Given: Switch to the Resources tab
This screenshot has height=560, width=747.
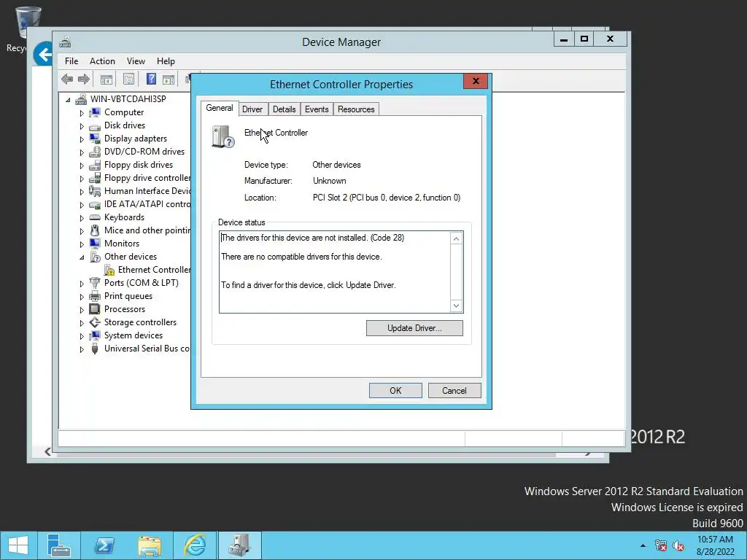Looking at the screenshot, I should (x=356, y=109).
